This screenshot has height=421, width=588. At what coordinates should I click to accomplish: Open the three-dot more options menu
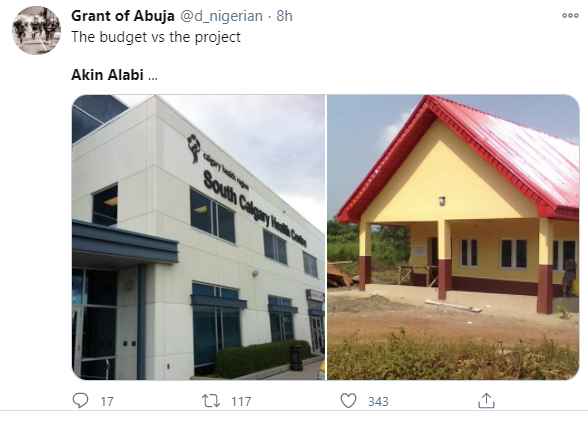[x=570, y=15]
